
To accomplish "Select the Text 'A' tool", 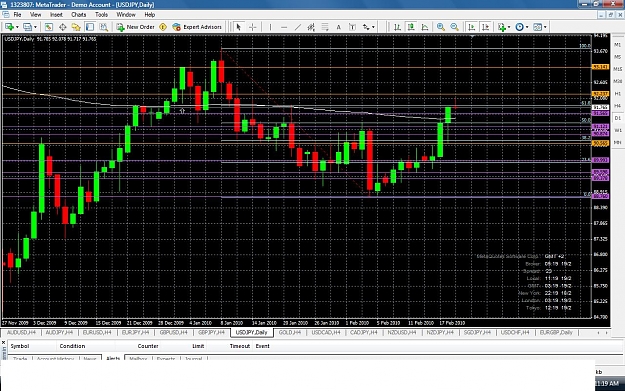I will (x=338, y=27).
